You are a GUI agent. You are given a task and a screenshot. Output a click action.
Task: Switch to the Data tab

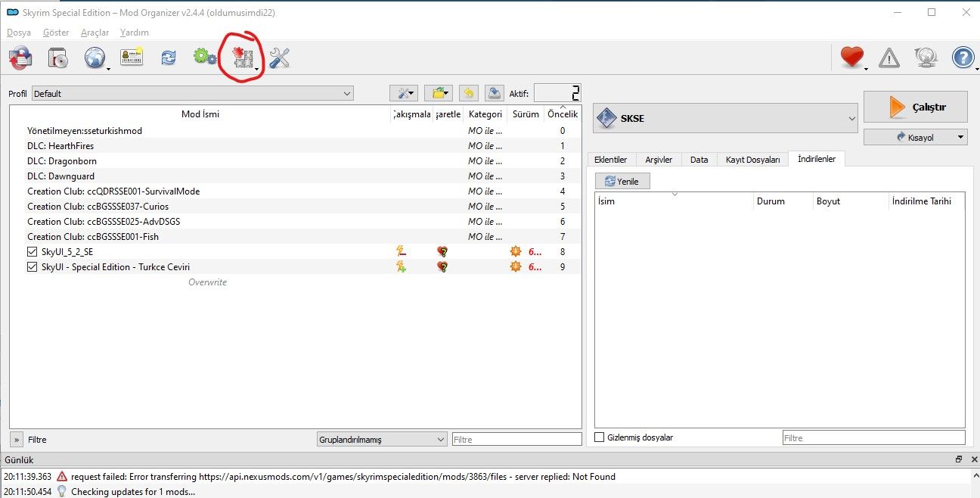[699, 160]
